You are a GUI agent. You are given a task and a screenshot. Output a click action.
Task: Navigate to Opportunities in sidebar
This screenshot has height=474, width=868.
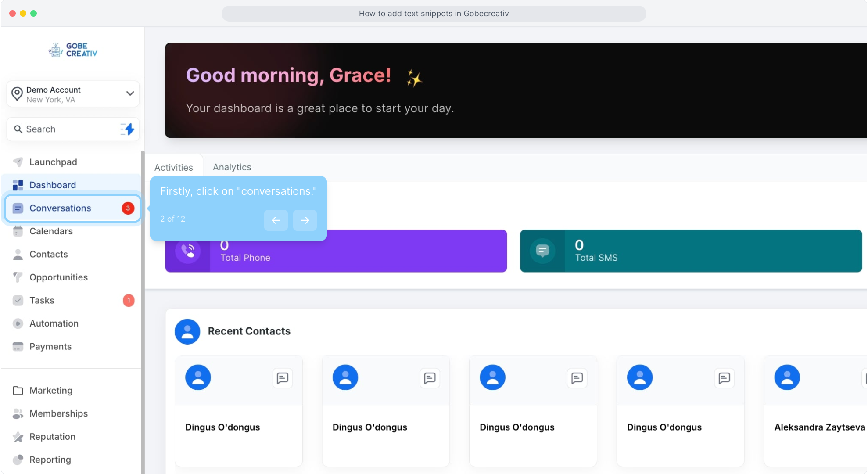click(x=58, y=277)
